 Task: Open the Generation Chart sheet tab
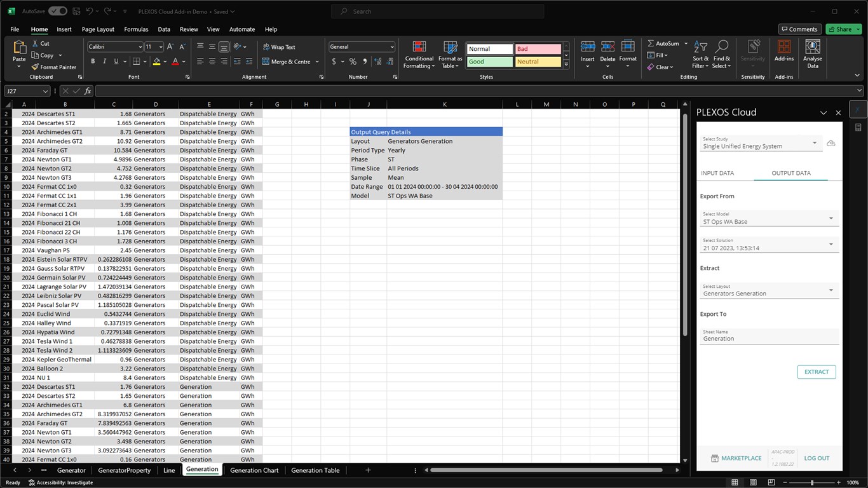254,470
